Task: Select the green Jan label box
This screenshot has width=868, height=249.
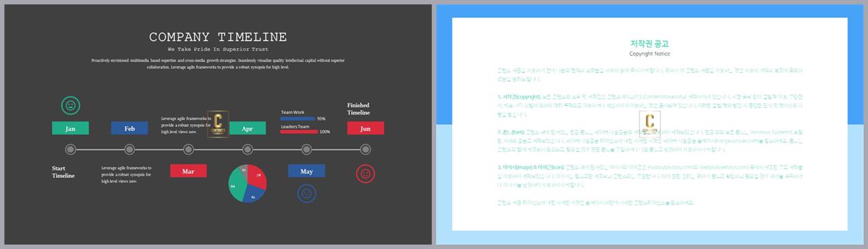Action: click(x=71, y=128)
